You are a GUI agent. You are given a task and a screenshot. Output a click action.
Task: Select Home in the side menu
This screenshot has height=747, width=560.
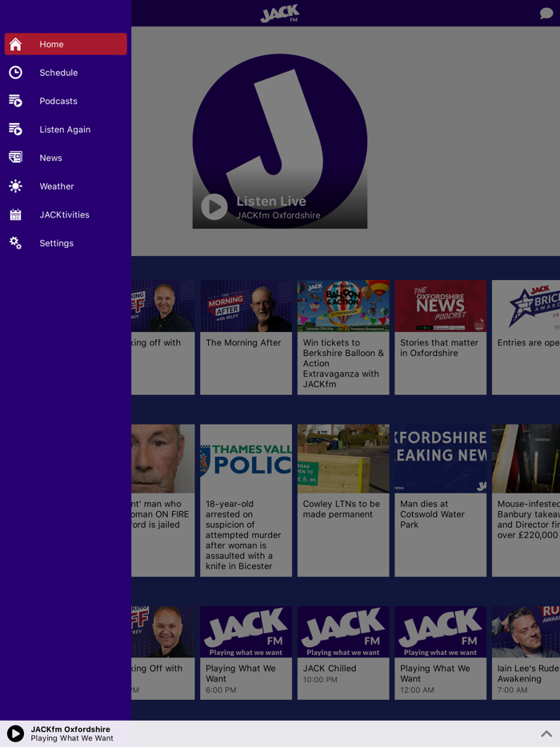coord(66,44)
